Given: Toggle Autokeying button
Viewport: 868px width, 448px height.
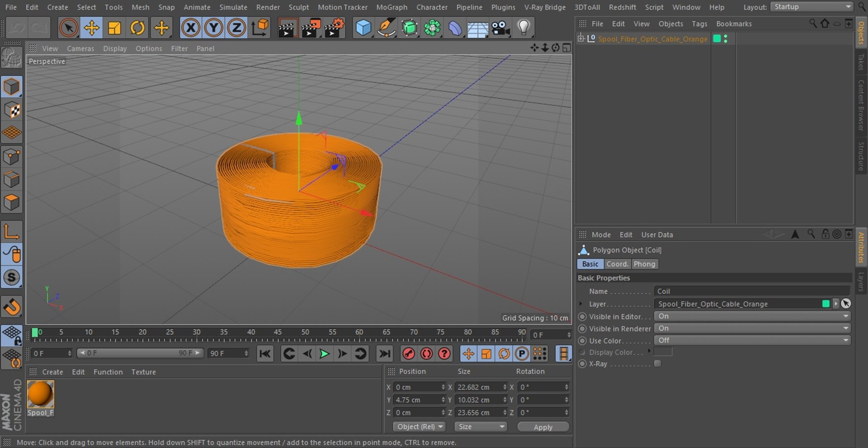Looking at the screenshot, I should [426, 354].
